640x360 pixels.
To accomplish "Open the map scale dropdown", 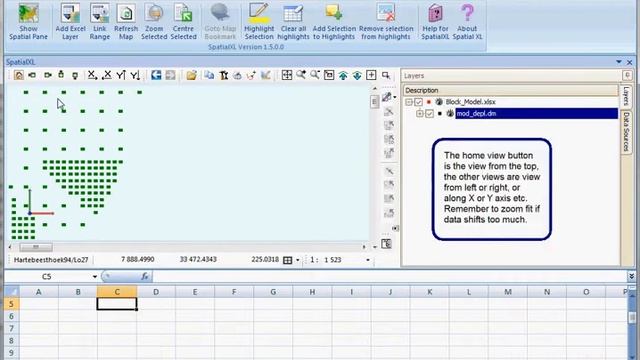I will click(x=368, y=260).
